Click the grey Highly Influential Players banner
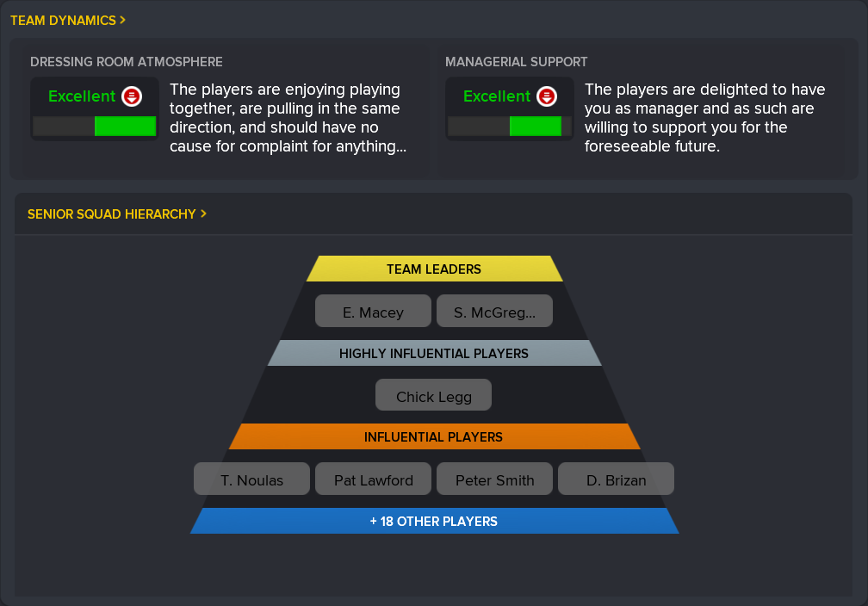This screenshot has width=868, height=606. [435, 353]
